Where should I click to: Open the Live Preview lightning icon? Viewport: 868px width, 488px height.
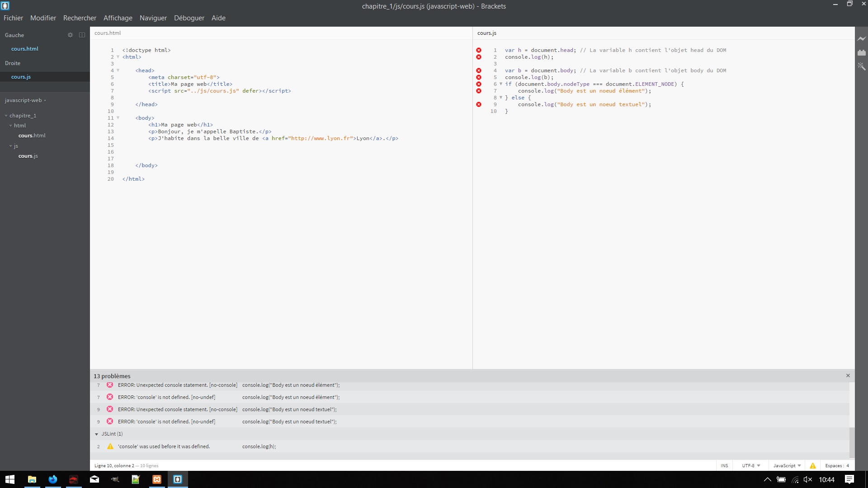[861, 39]
